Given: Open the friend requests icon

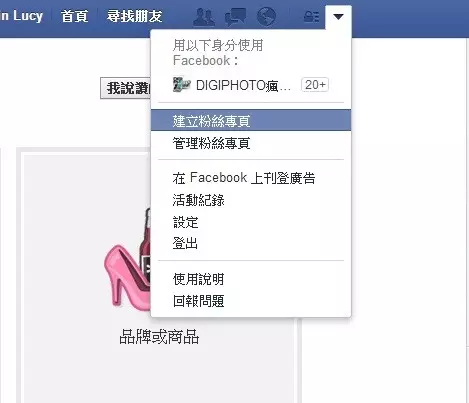Looking at the screenshot, I should click(x=204, y=17).
